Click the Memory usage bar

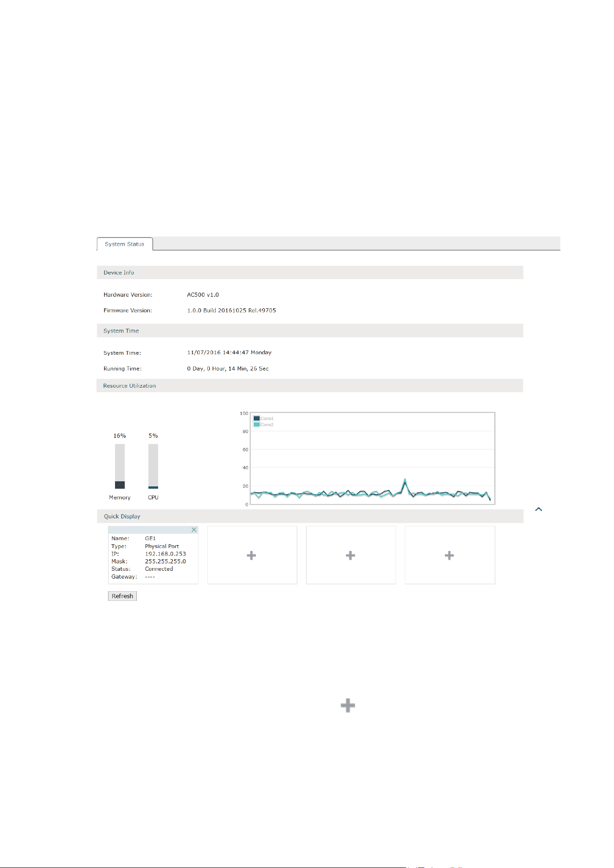tap(120, 466)
